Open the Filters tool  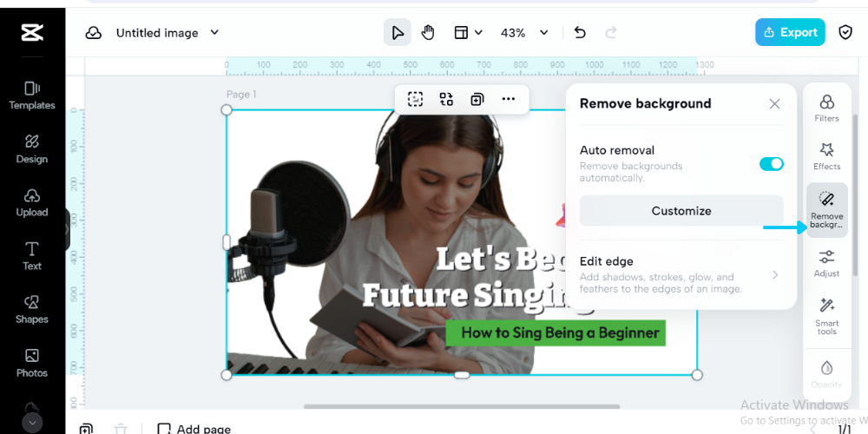[826, 108]
